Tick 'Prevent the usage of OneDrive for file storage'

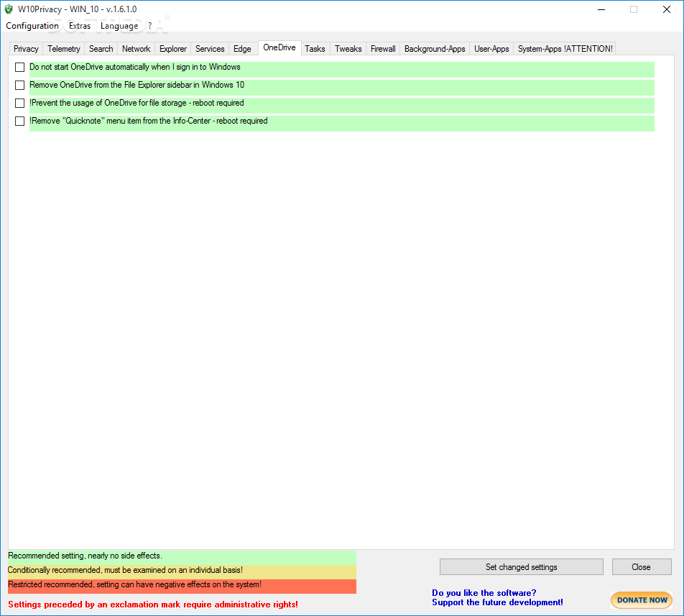[x=19, y=103]
